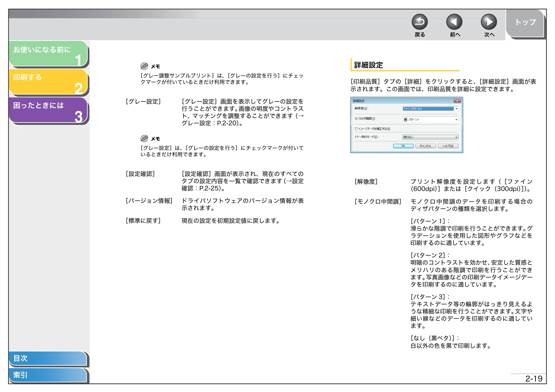
Task: Open the 目次 table of contents
Action: tap(48, 358)
